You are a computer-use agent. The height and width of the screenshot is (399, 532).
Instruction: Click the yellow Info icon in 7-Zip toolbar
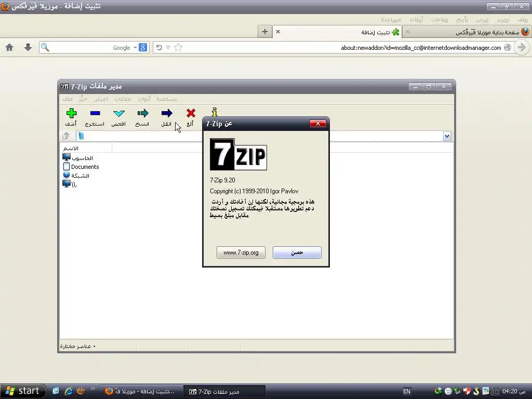[x=215, y=112]
